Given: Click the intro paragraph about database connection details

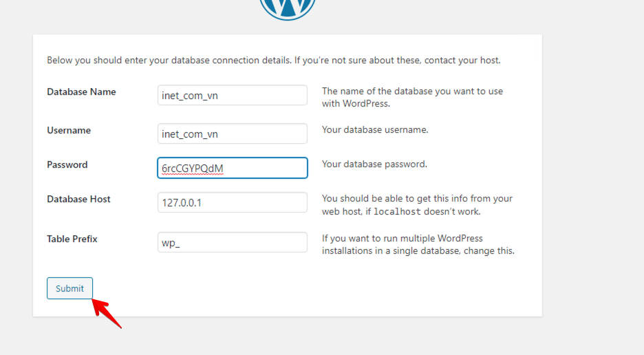Looking at the screenshot, I should click(274, 61).
